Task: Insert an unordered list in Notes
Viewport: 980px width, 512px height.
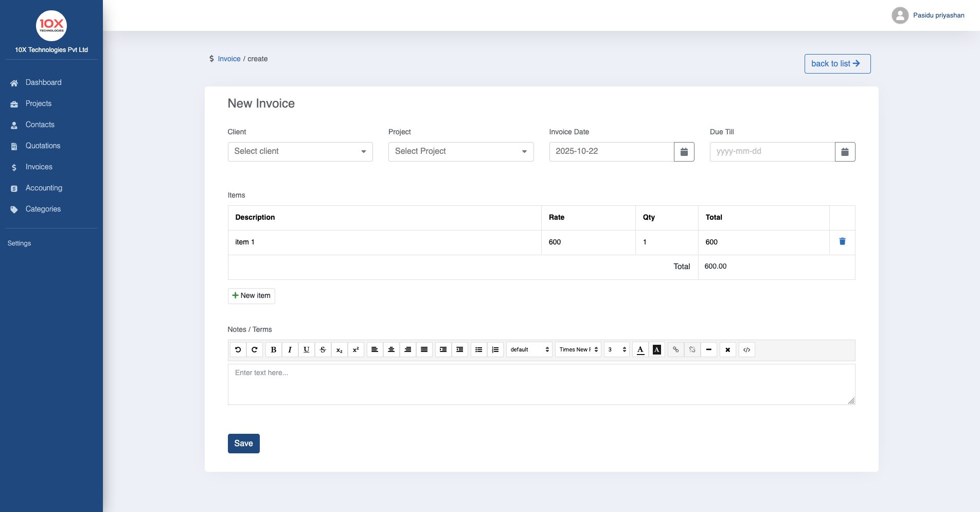Action: (478, 349)
